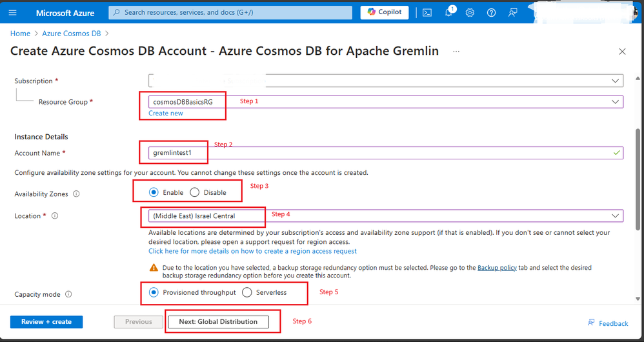This screenshot has width=644, height=342.
Task: Click the backup redundancy warning triangle icon
Action: 154,268
